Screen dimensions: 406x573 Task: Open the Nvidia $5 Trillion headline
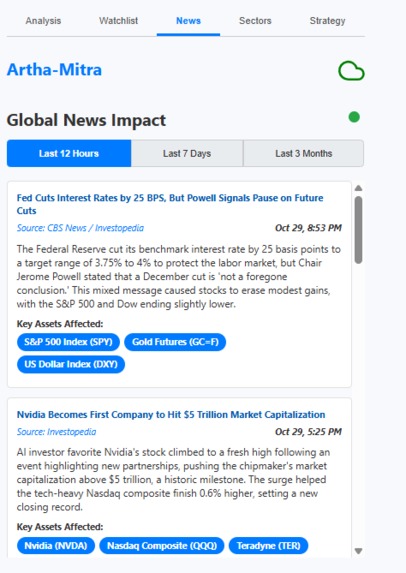click(x=171, y=415)
